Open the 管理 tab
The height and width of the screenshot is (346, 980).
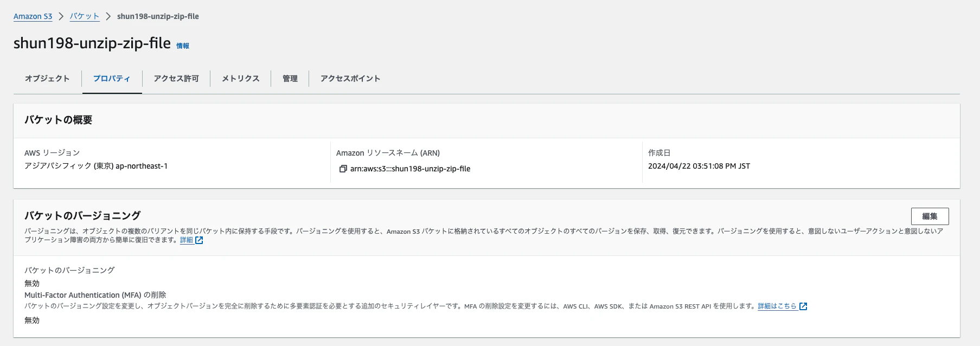coord(290,79)
